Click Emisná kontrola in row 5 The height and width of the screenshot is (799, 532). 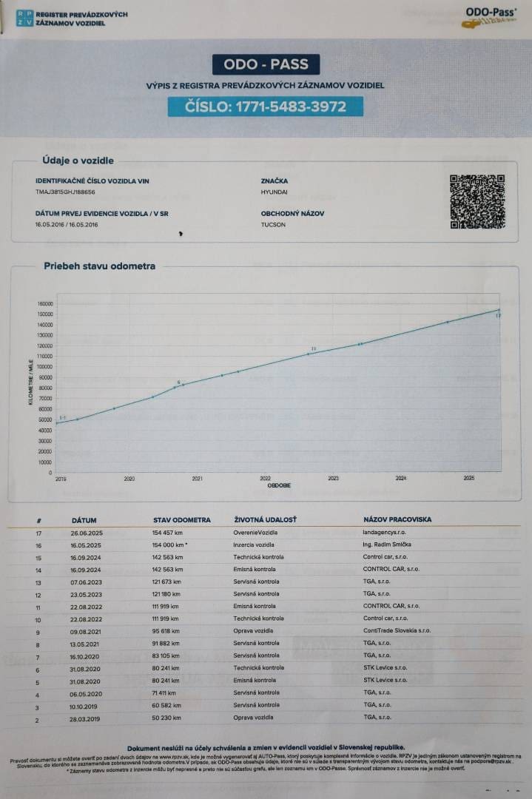(255, 681)
